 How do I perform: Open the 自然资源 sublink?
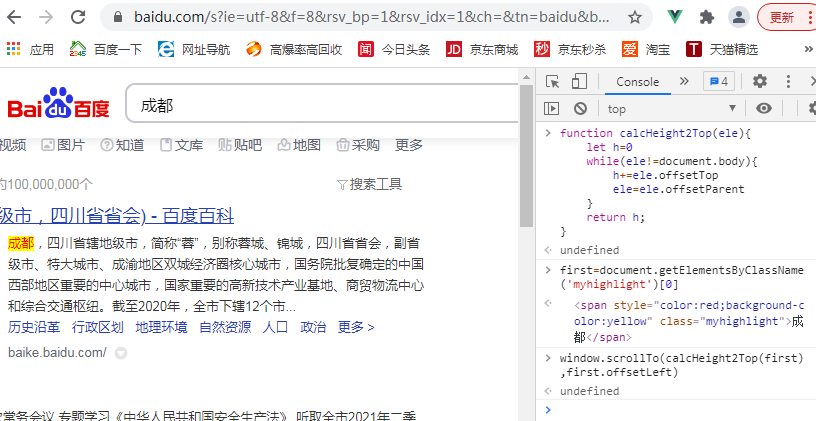(225, 327)
